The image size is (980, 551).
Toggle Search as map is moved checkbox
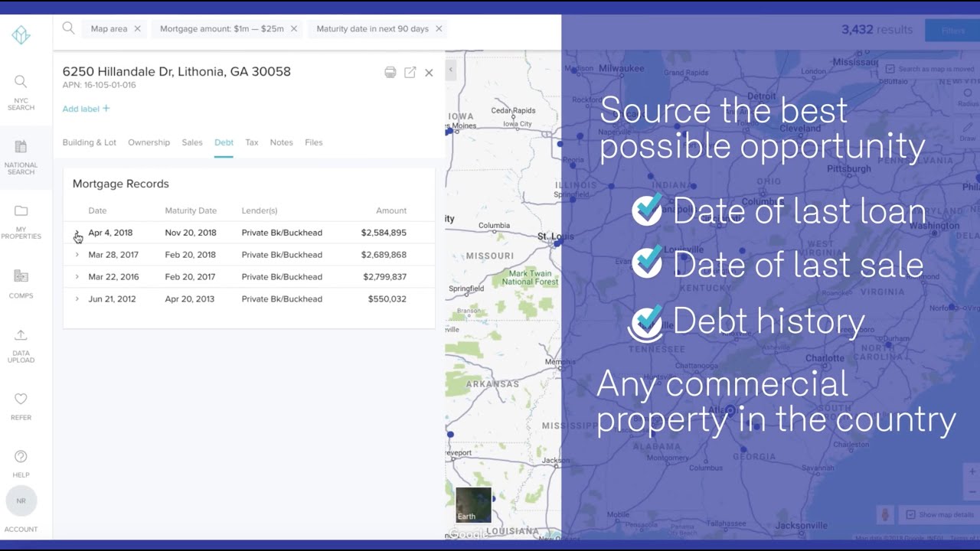coord(890,69)
